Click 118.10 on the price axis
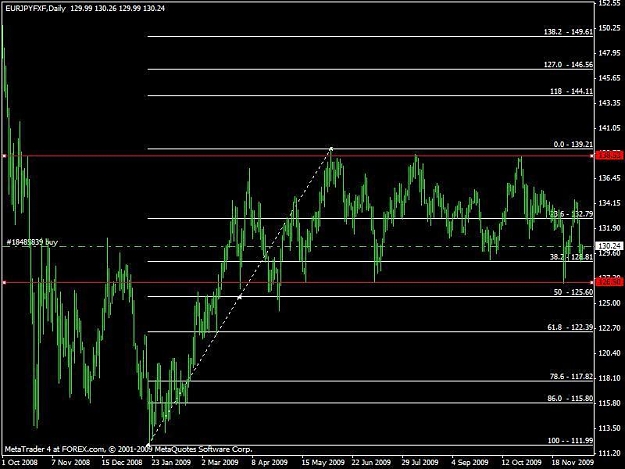Viewport: 625px width, 469px height. (609, 378)
